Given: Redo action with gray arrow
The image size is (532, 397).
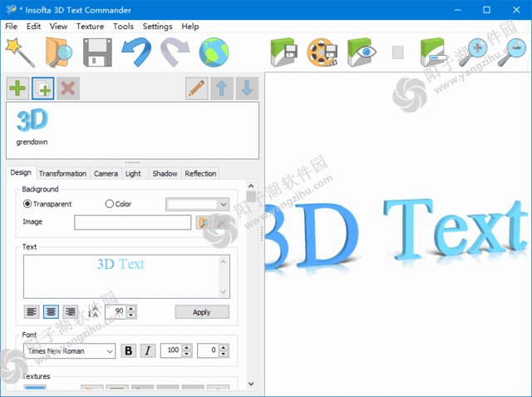Looking at the screenshot, I should pyautogui.click(x=175, y=52).
